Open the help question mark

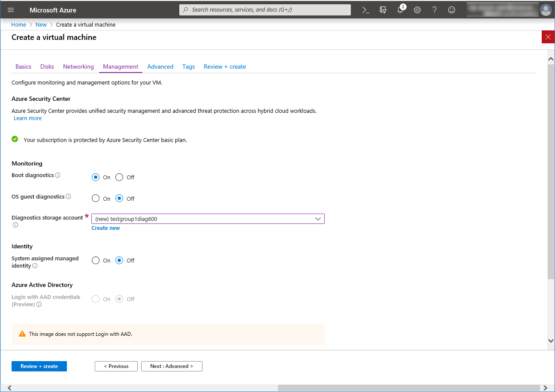pyautogui.click(x=434, y=10)
